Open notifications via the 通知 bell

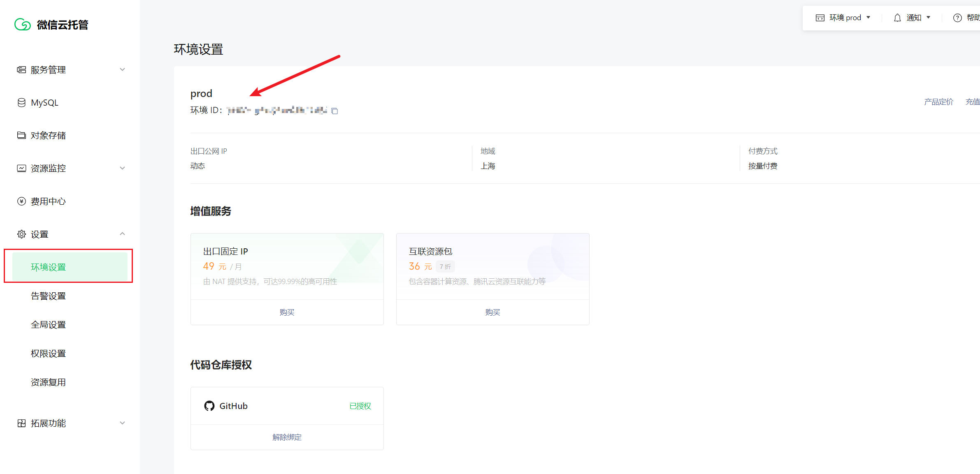pyautogui.click(x=897, y=17)
